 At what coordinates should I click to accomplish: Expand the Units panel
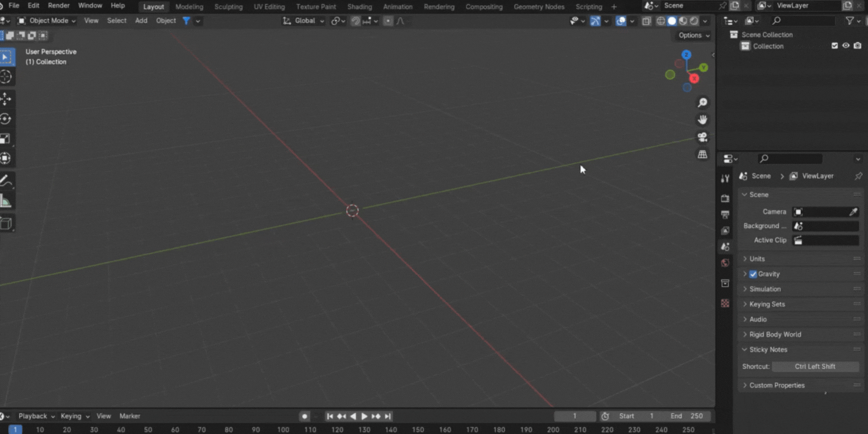coord(757,259)
